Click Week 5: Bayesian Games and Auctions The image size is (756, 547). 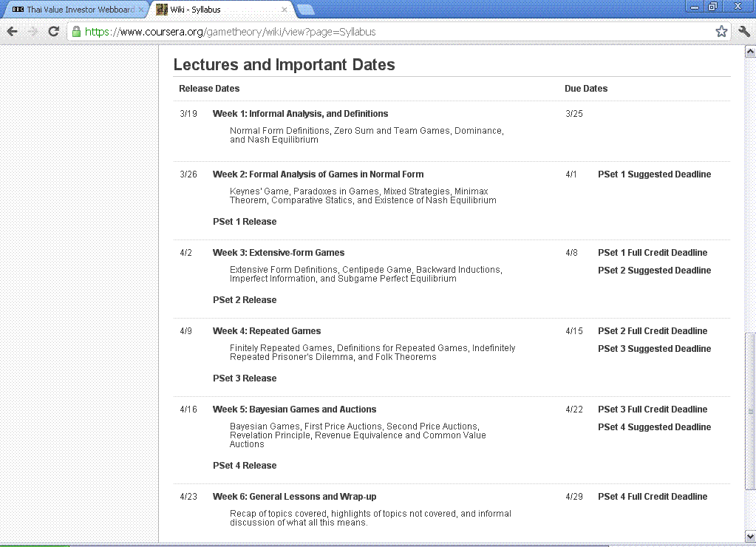tap(295, 410)
